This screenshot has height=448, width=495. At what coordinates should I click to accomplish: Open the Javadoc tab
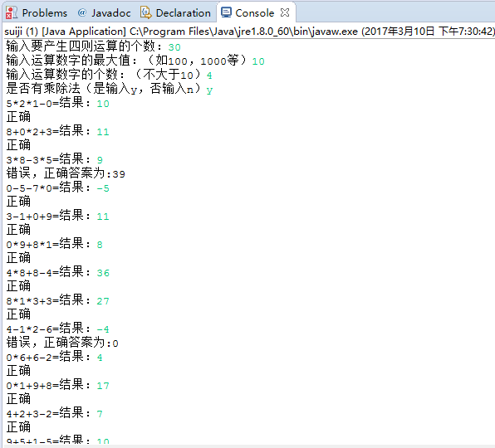(x=104, y=13)
